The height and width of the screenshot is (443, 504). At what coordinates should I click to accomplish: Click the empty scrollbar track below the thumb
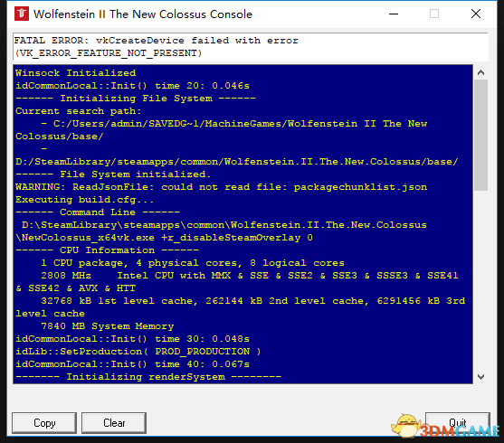pos(480,279)
